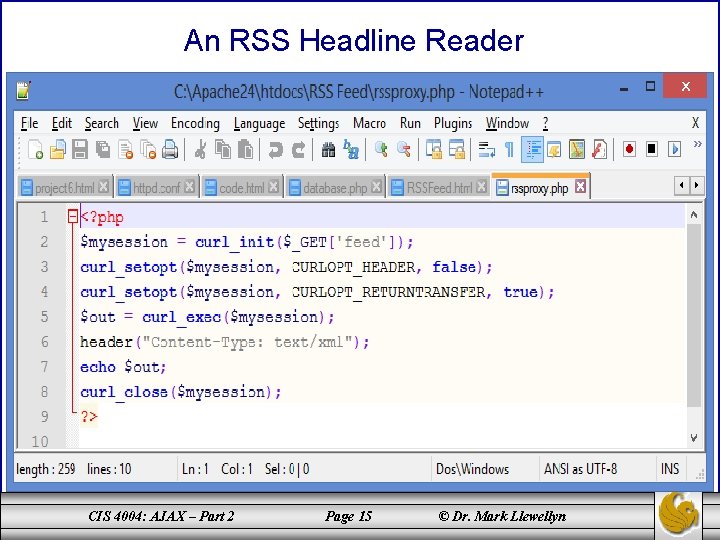Zoom out using the magnifier minus icon
Image resolution: width=720 pixels, height=540 pixels.
tap(404, 150)
